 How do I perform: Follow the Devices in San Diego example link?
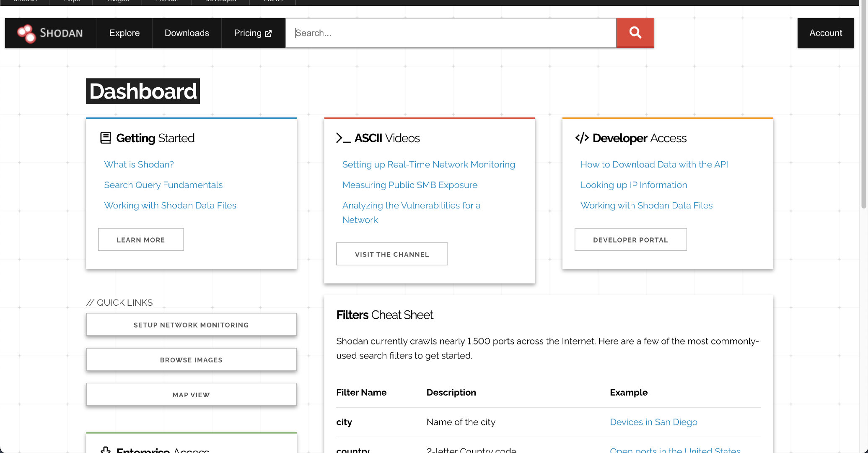point(653,422)
